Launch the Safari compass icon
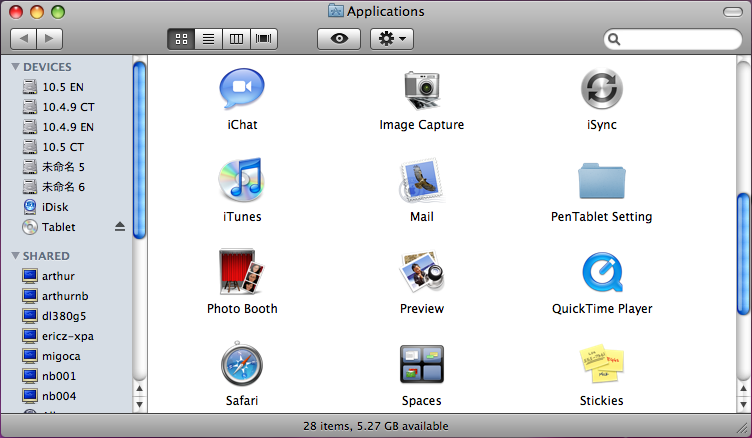Viewport: 752px width, 438px height. point(241,364)
